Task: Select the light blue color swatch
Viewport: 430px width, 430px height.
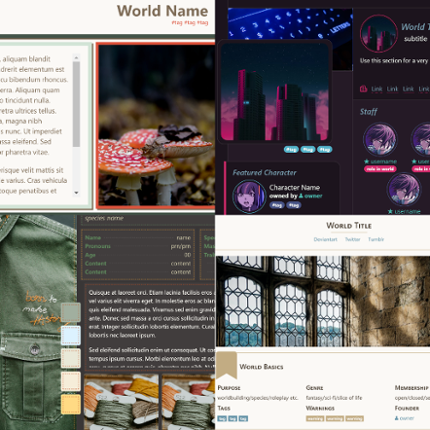Action: tap(71, 335)
